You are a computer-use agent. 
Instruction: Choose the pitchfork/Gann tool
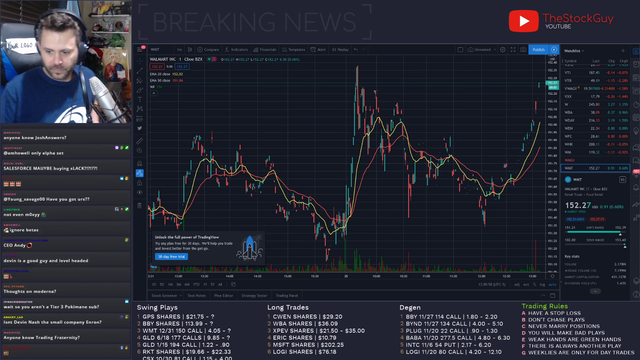click(x=140, y=80)
